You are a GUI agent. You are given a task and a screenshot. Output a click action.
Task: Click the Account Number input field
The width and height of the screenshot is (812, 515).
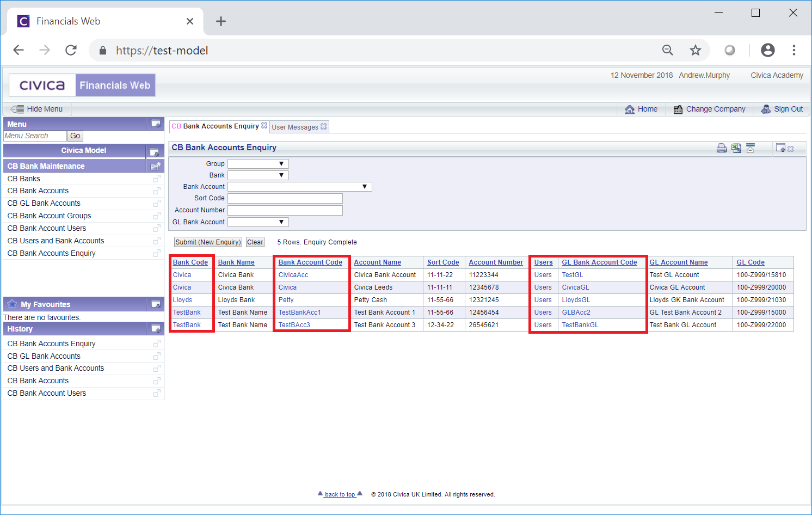tap(285, 210)
